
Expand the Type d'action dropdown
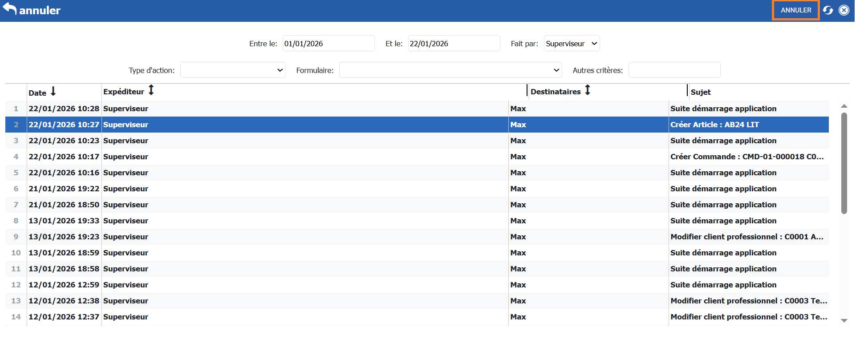pyautogui.click(x=233, y=70)
